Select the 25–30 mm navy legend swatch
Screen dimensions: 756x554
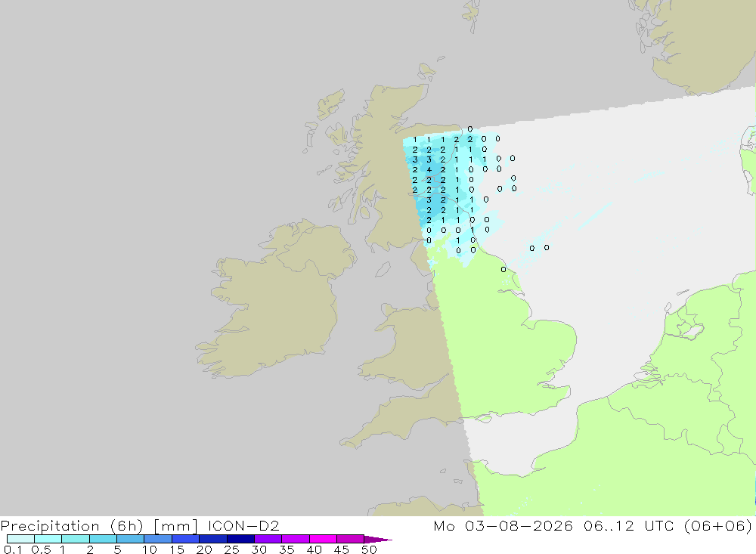point(240,539)
